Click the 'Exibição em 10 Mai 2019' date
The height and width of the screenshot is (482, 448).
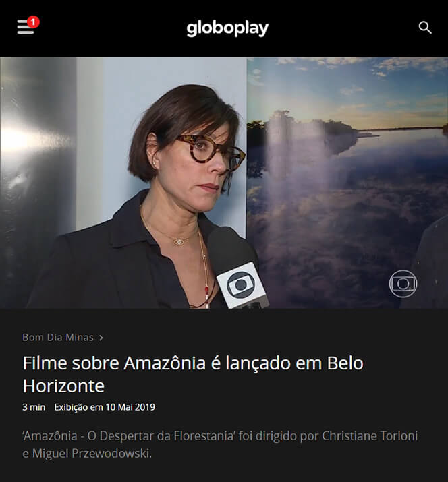(105, 407)
